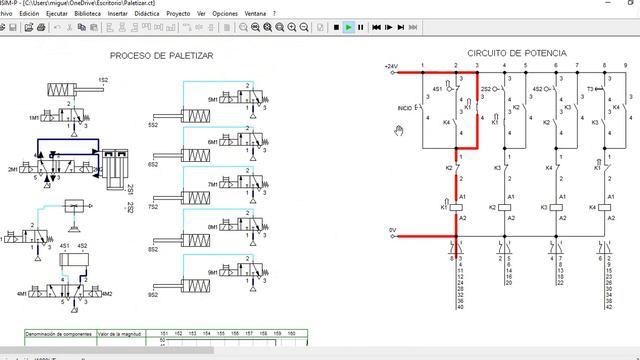Select the K1 relay coil
640x360 pixels.
pyautogui.click(x=456, y=207)
